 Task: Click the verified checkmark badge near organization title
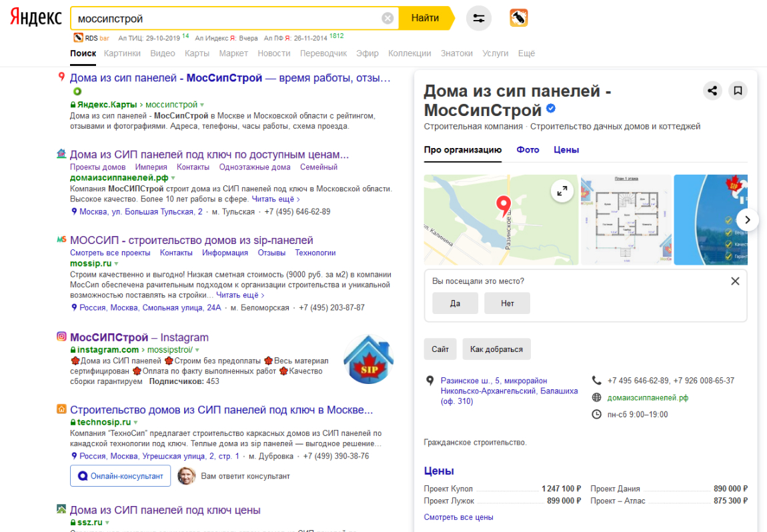click(x=551, y=108)
